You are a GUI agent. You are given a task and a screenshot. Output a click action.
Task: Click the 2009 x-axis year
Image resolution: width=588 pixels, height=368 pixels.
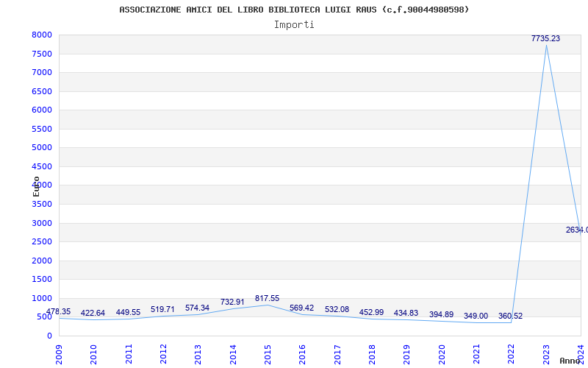point(59,355)
